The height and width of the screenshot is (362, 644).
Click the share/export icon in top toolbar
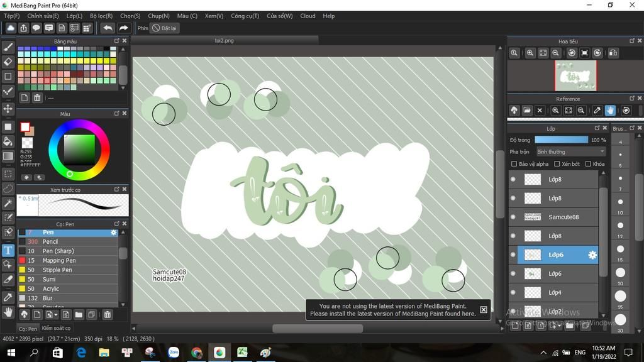pyautogui.click(x=23, y=28)
